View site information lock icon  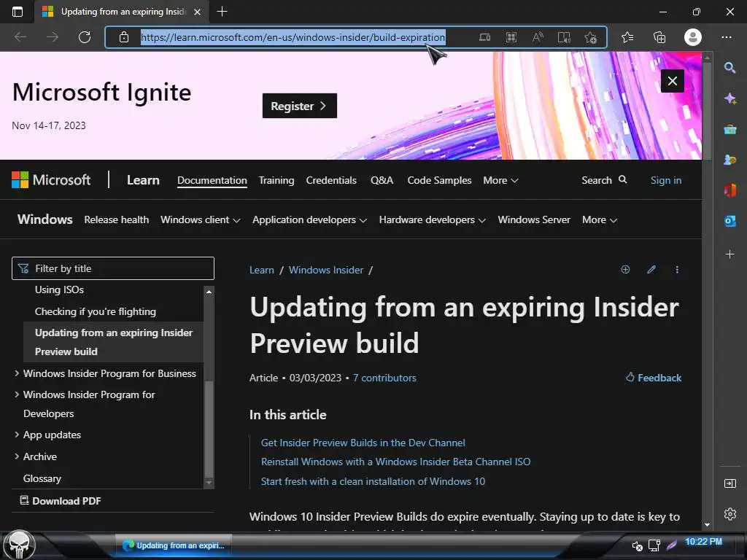[124, 37]
